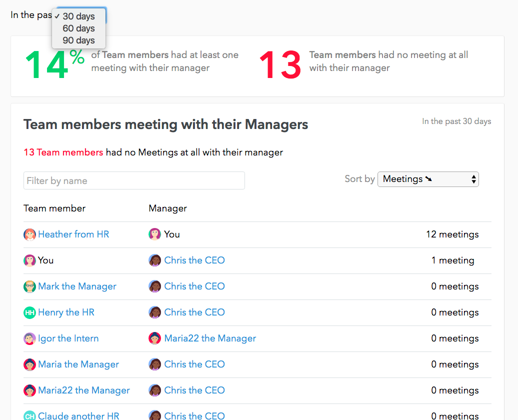Select 60 days from the open dropdown

(78, 28)
